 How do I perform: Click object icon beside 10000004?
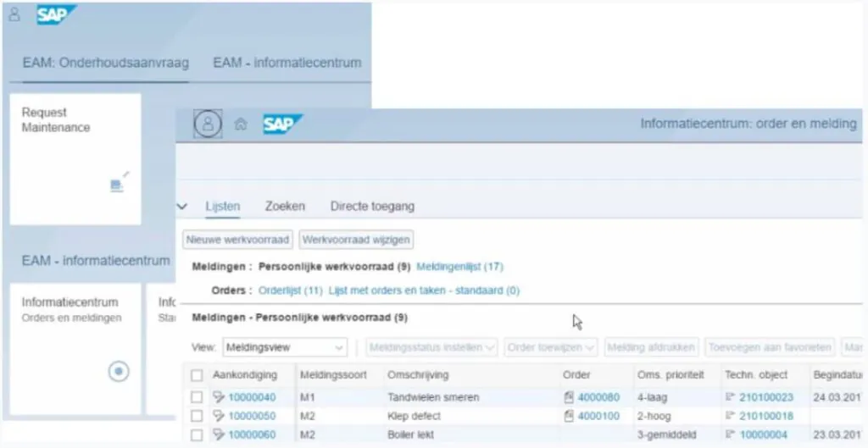(730, 434)
